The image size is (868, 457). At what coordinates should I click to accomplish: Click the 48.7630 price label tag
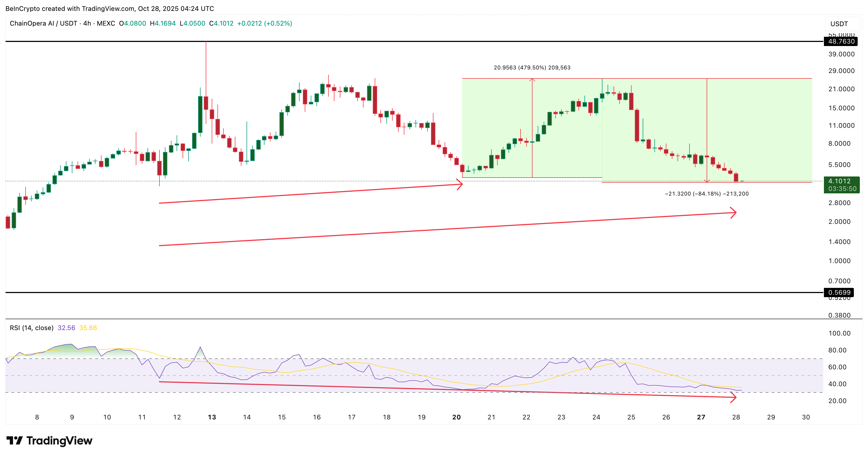pos(841,41)
